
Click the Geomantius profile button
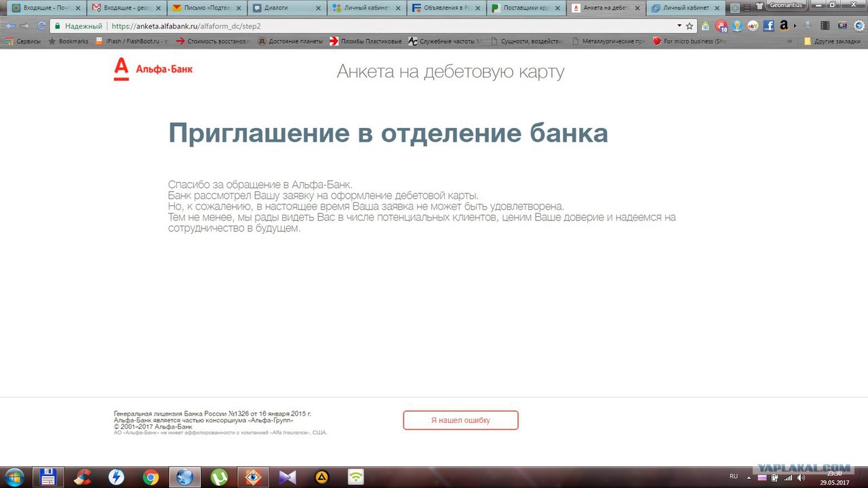(x=787, y=5)
